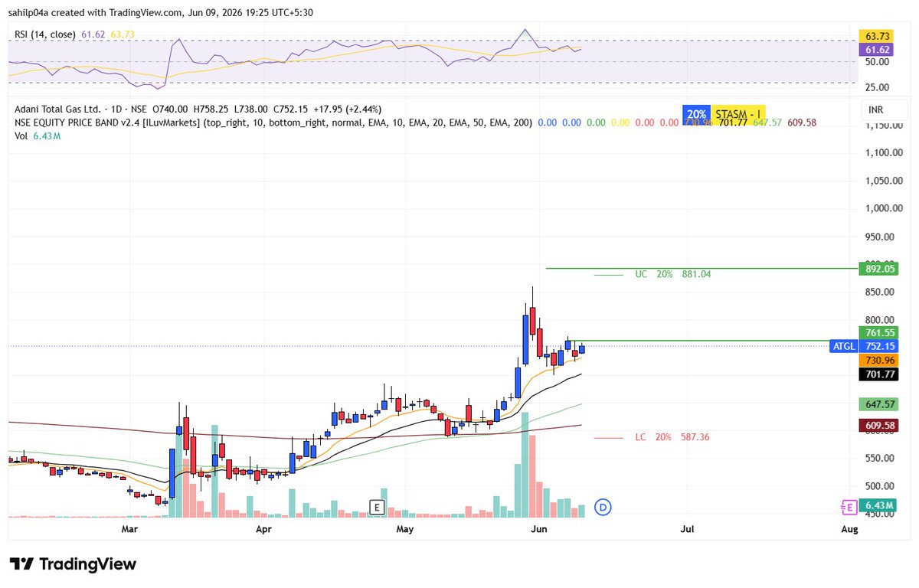Click the 6.43M volume tag on the axis
Viewport: 919px width, 588px height.
pyautogui.click(x=878, y=506)
